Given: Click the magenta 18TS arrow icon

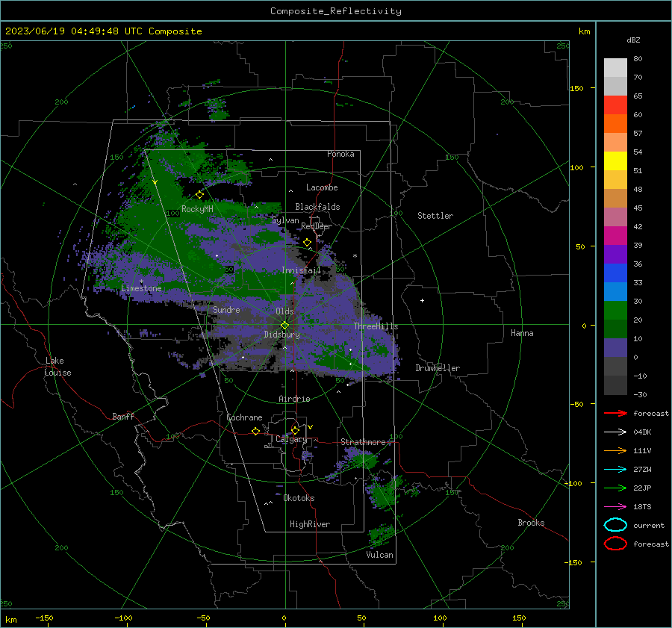Looking at the screenshot, I should [x=615, y=507].
